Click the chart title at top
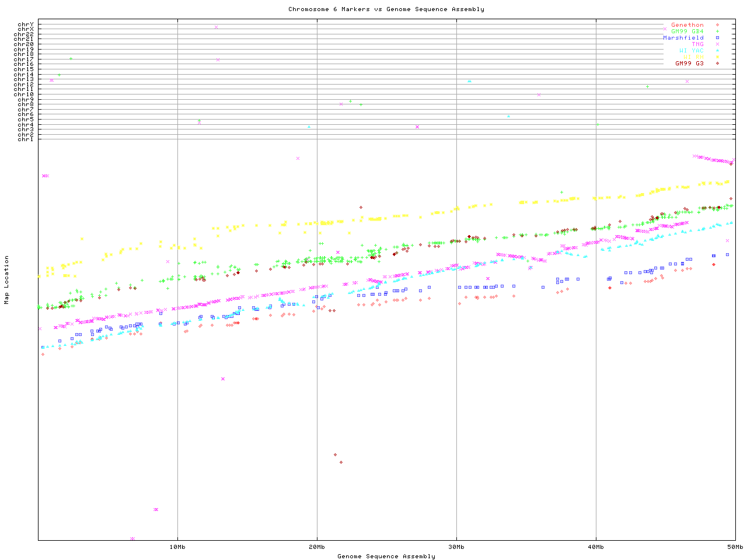This screenshot has width=747, height=560. tap(386, 9)
